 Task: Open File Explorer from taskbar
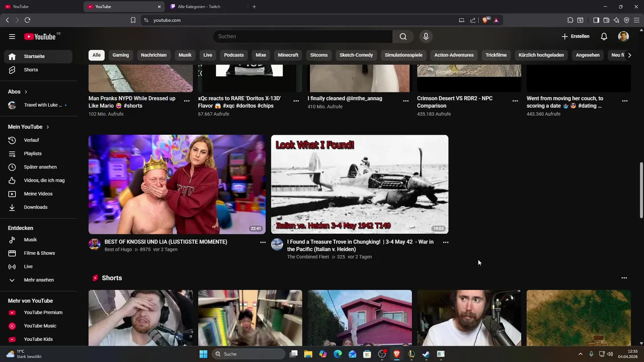tap(308, 354)
